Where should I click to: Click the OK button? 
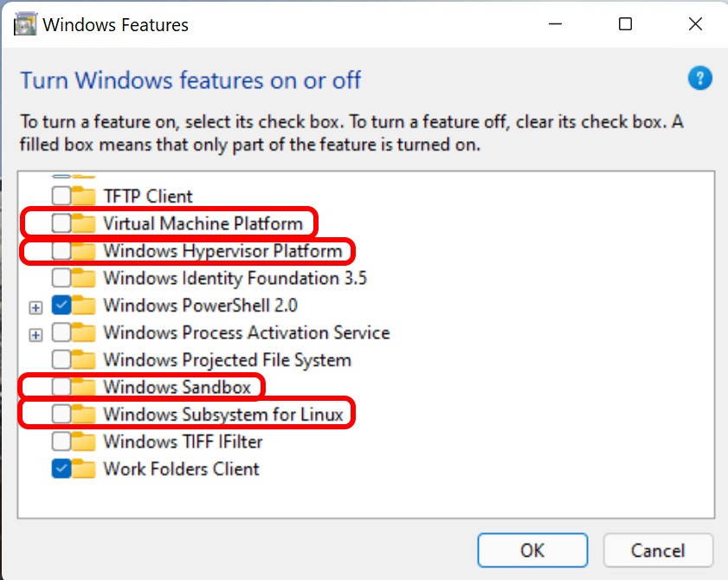tap(532, 551)
